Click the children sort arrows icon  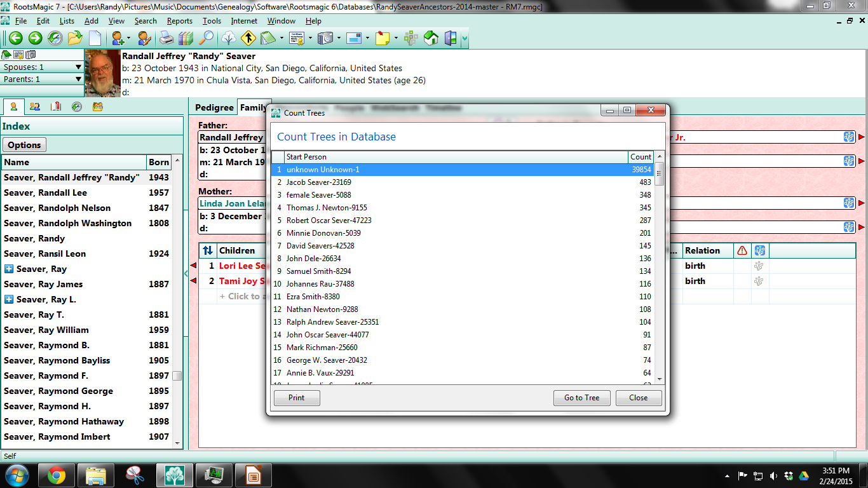coord(208,251)
